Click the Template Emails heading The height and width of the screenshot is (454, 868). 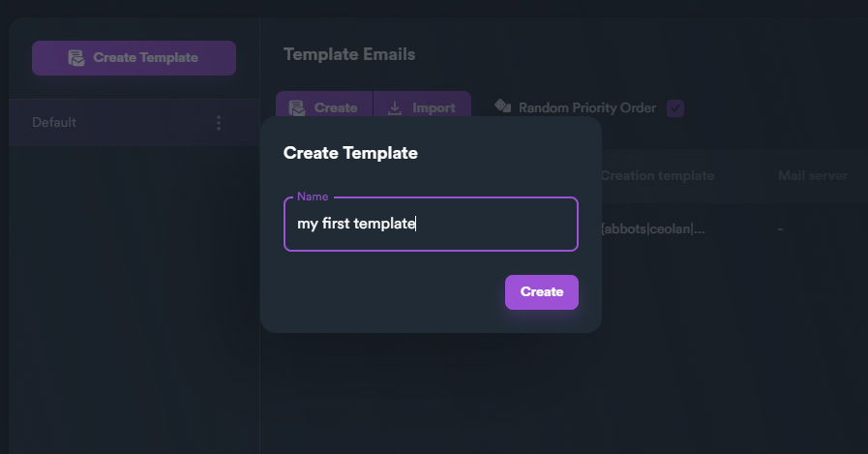[349, 54]
